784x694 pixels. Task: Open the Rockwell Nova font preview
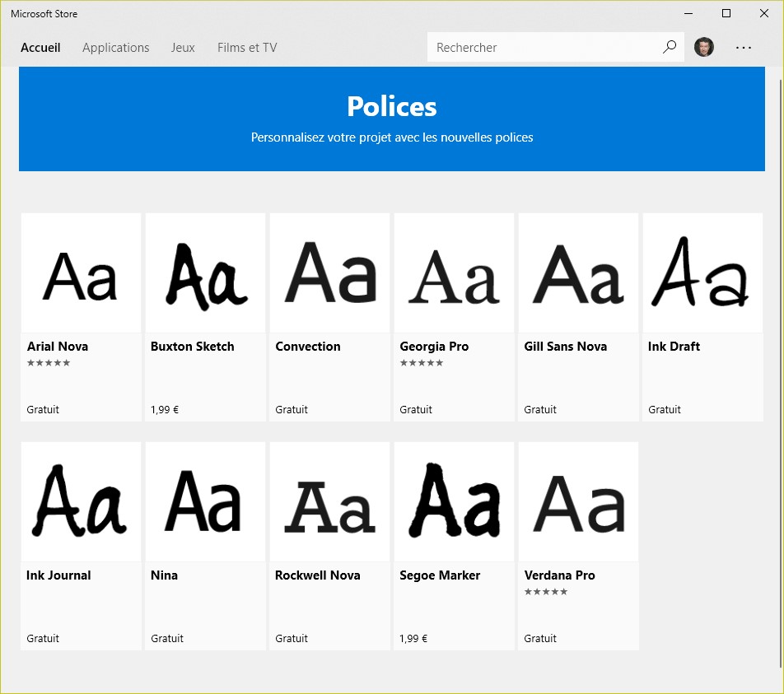point(329,502)
